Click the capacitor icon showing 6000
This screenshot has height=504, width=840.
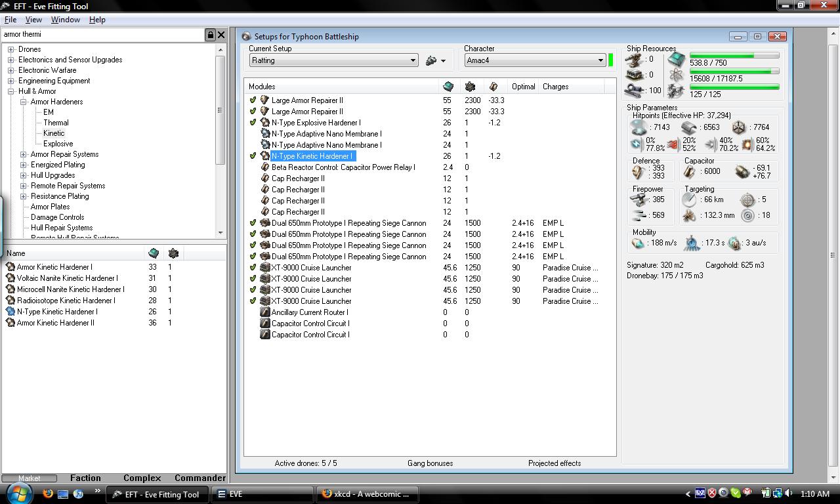[x=690, y=171]
